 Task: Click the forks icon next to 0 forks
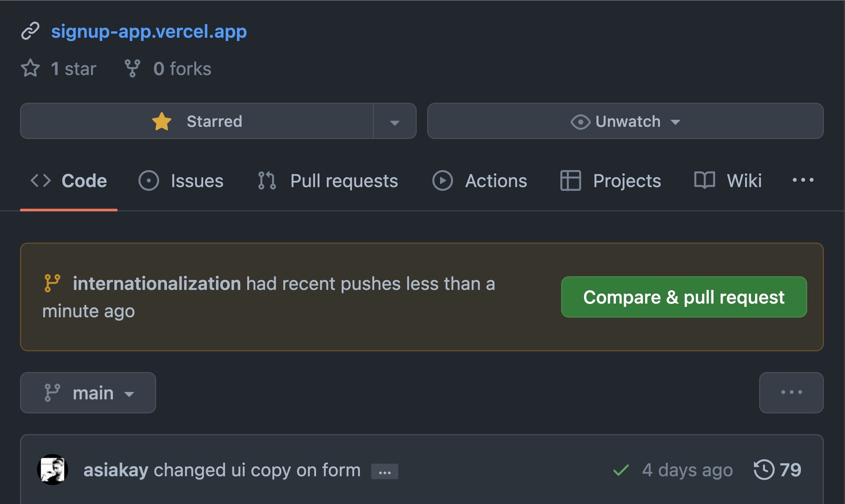tap(132, 68)
